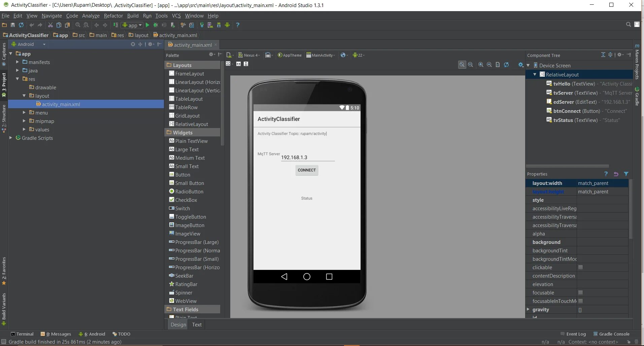Expand the mipmap folder

(24, 121)
